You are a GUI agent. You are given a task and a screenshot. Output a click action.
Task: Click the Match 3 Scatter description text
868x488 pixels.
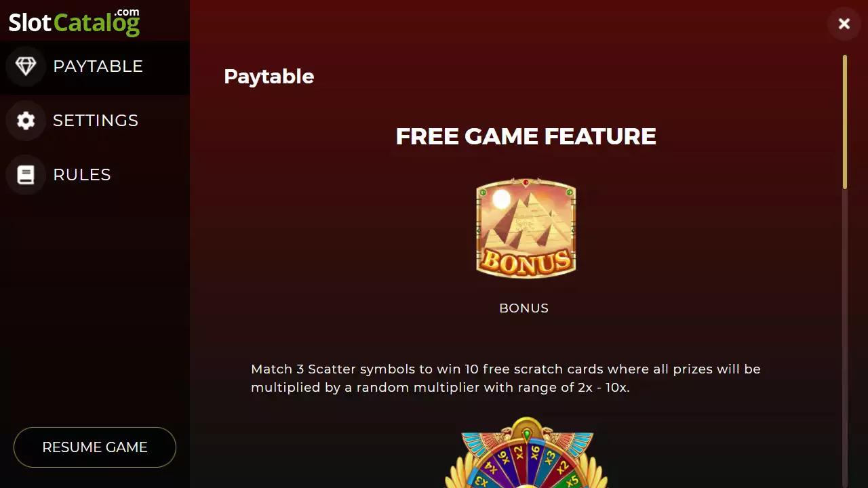pyautogui.click(x=506, y=379)
